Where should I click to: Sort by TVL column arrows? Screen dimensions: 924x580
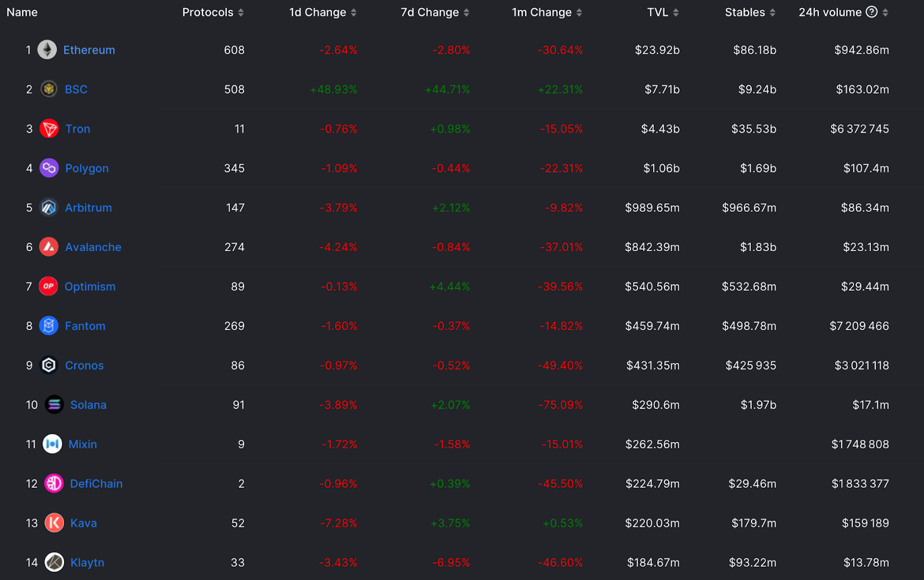tap(676, 13)
